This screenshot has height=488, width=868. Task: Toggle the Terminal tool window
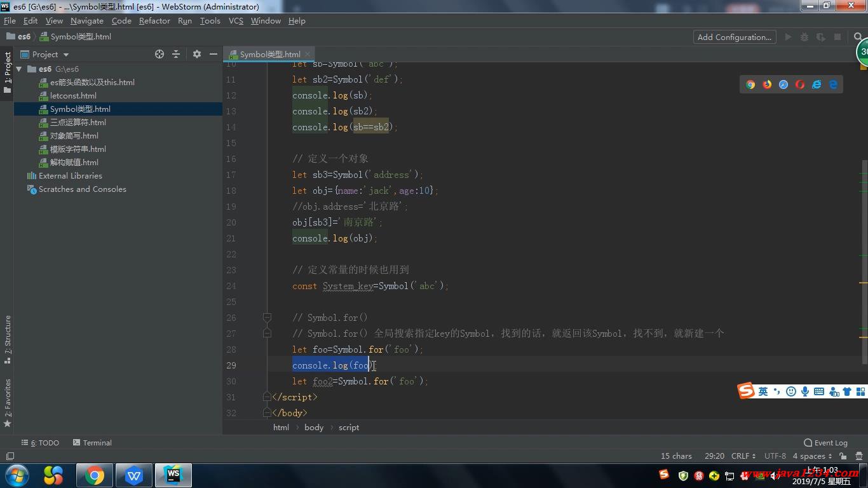pos(92,443)
